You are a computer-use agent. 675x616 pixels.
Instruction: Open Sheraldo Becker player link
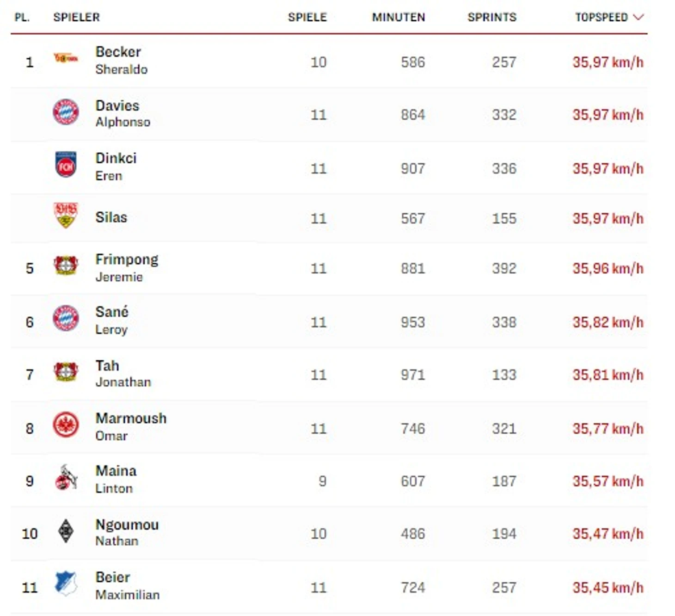click(121, 60)
